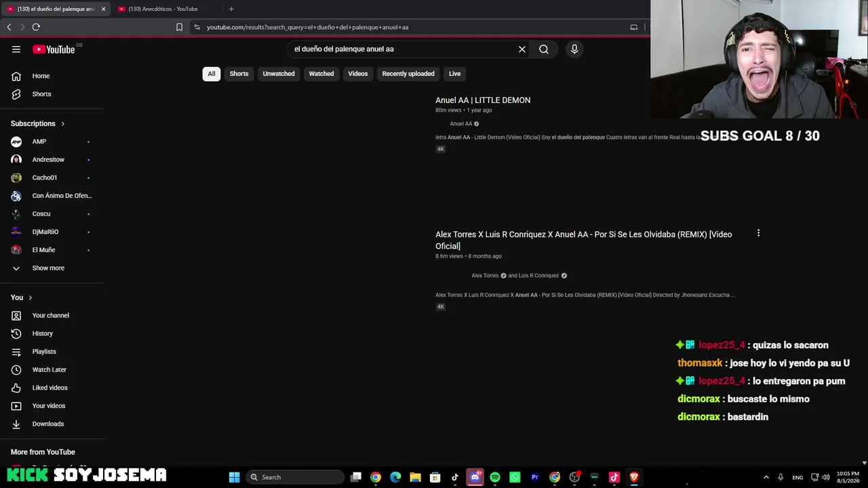The image size is (868, 488).
Task: Expand the You section chevron
Action: tap(30, 298)
